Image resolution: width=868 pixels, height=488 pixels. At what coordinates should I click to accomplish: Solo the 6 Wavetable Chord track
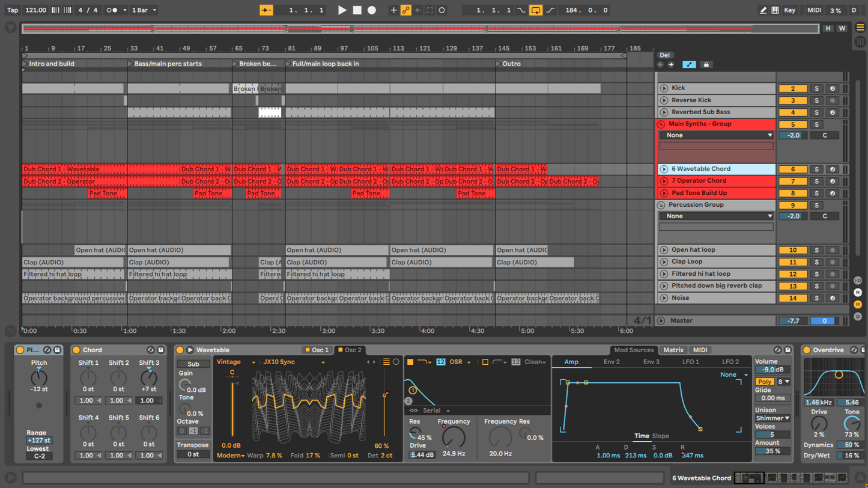click(816, 169)
